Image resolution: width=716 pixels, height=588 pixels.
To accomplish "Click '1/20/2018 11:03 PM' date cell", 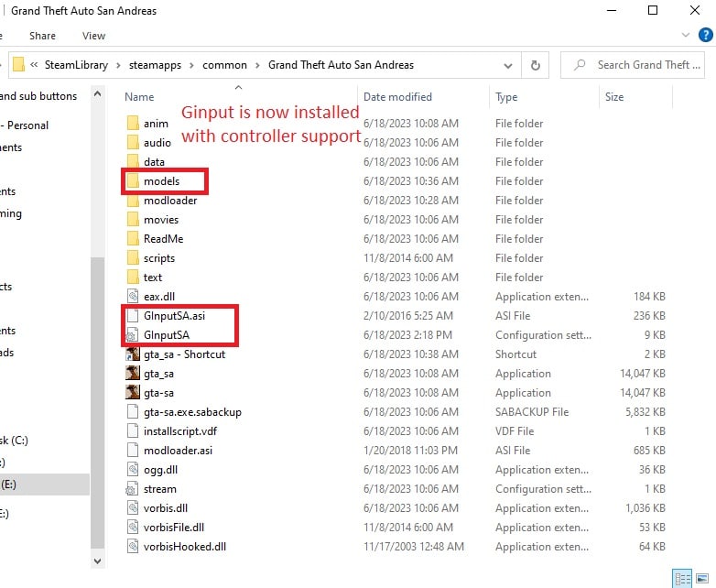I will (410, 451).
